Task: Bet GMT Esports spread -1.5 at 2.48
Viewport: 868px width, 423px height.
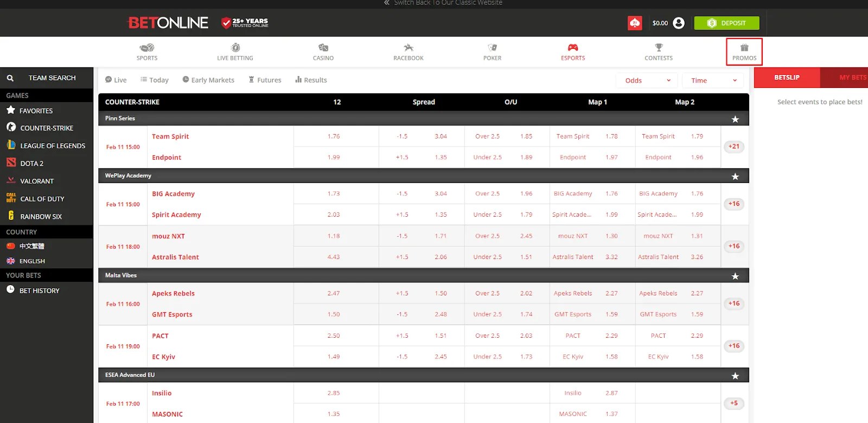Action: click(x=422, y=314)
